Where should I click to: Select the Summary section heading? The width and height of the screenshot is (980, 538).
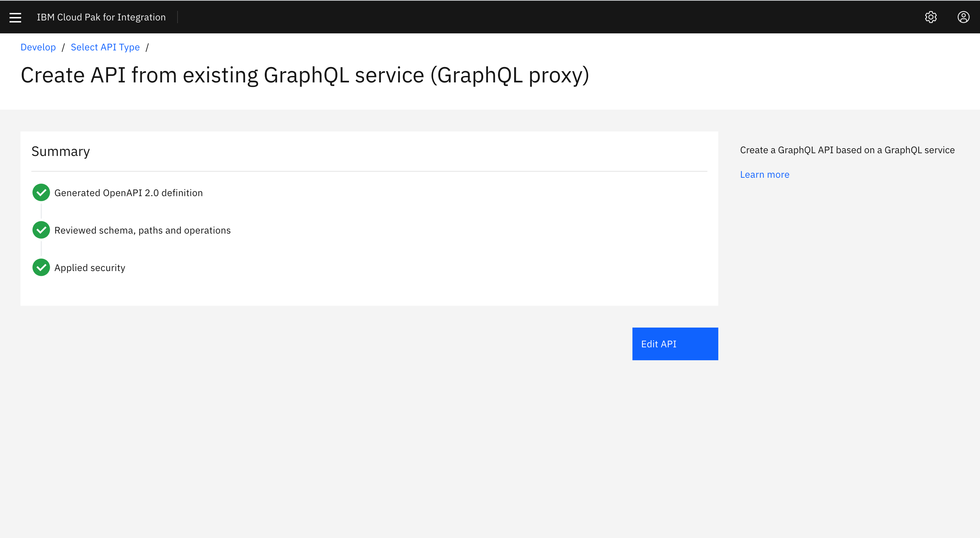coord(61,151)
